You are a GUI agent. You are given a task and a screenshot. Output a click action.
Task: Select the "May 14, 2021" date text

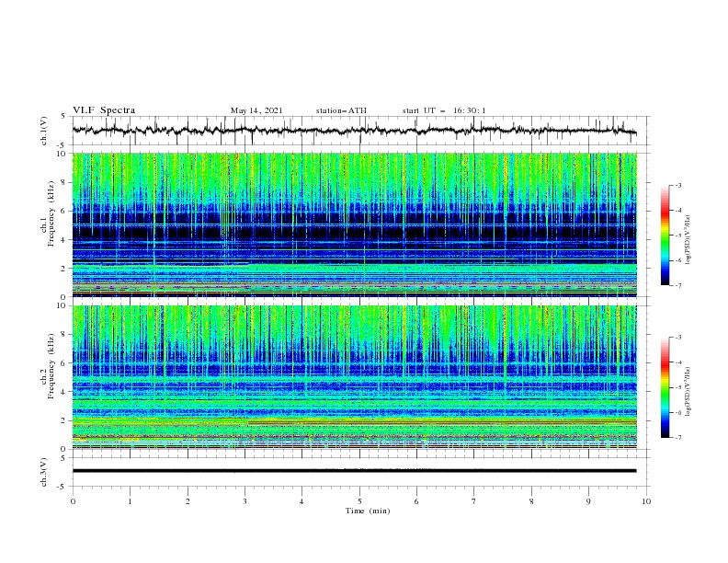pyautogui.click(x=256, y=110)
